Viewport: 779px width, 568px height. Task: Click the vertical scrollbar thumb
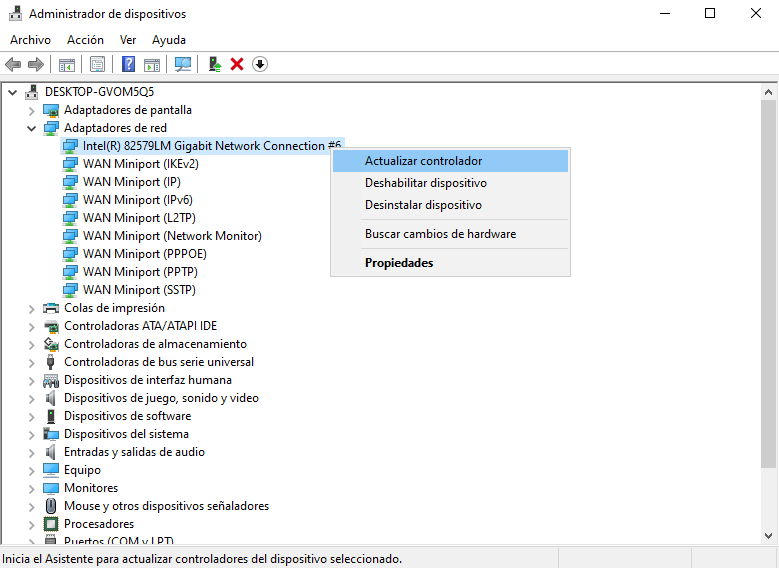768,283
